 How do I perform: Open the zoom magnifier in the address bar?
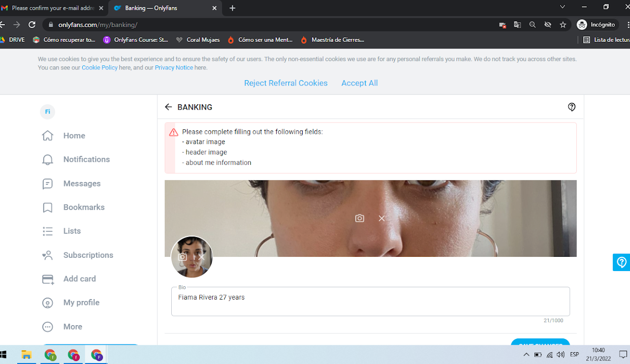[533, 25]
